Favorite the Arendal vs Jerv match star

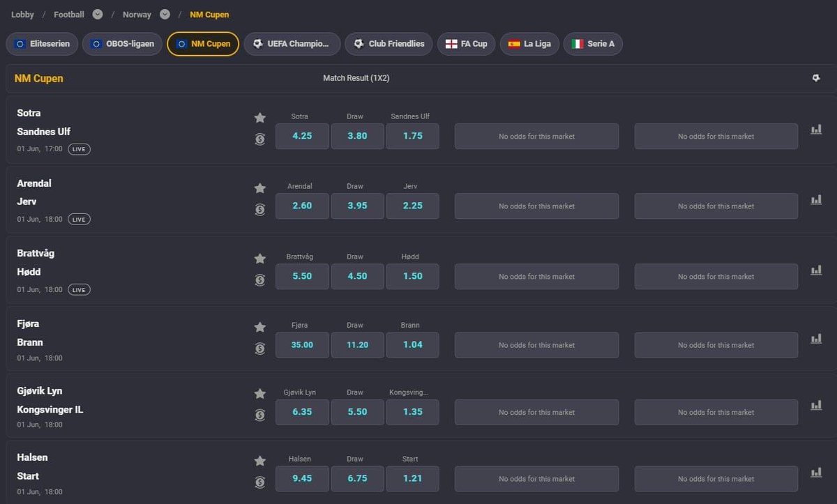(260, 188)
